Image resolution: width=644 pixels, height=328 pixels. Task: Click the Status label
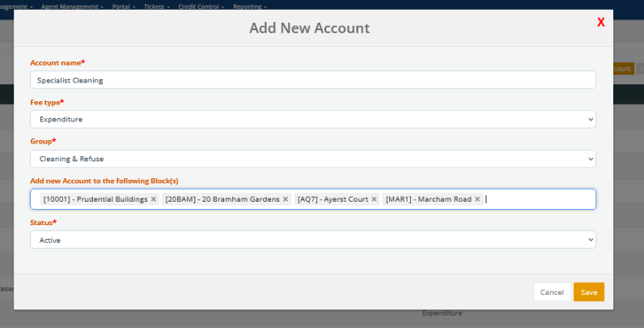[x=43, y=223]
